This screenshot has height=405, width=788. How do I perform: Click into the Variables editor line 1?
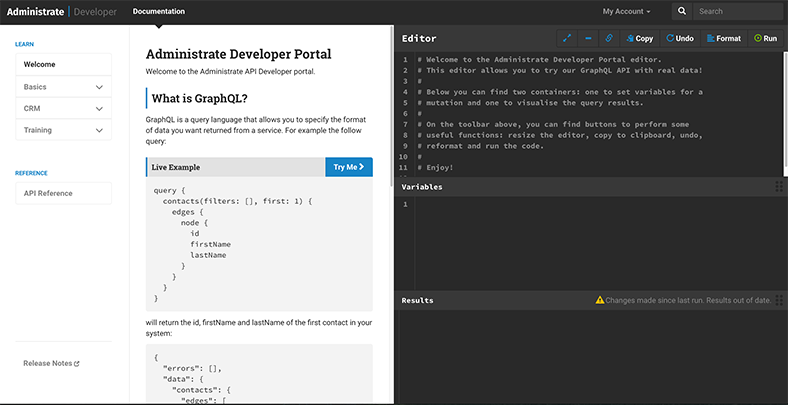point(601,204)
